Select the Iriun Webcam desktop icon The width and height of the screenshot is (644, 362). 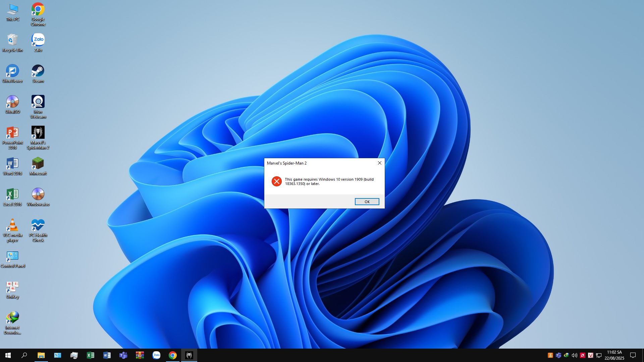coord(38,102)
